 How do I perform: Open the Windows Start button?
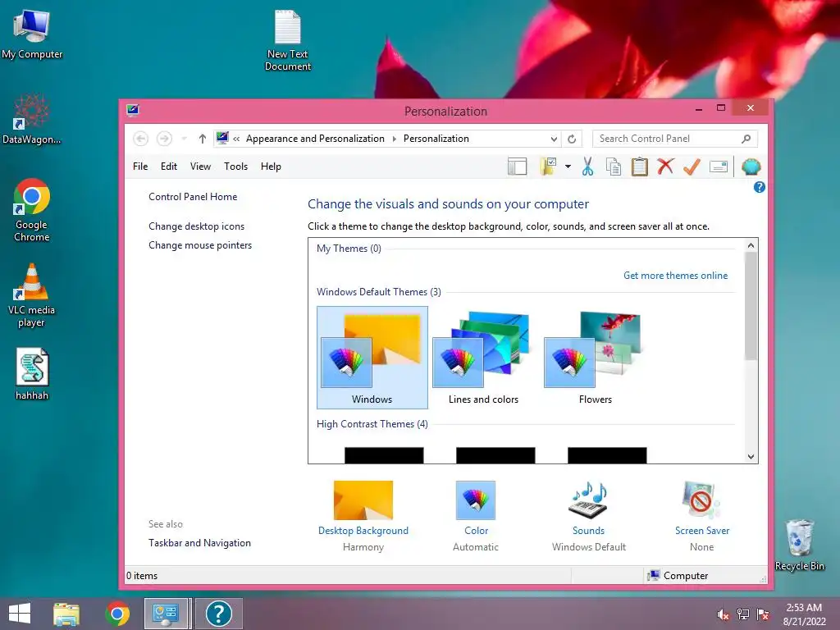pyautogui.click(x=20, y=614)
